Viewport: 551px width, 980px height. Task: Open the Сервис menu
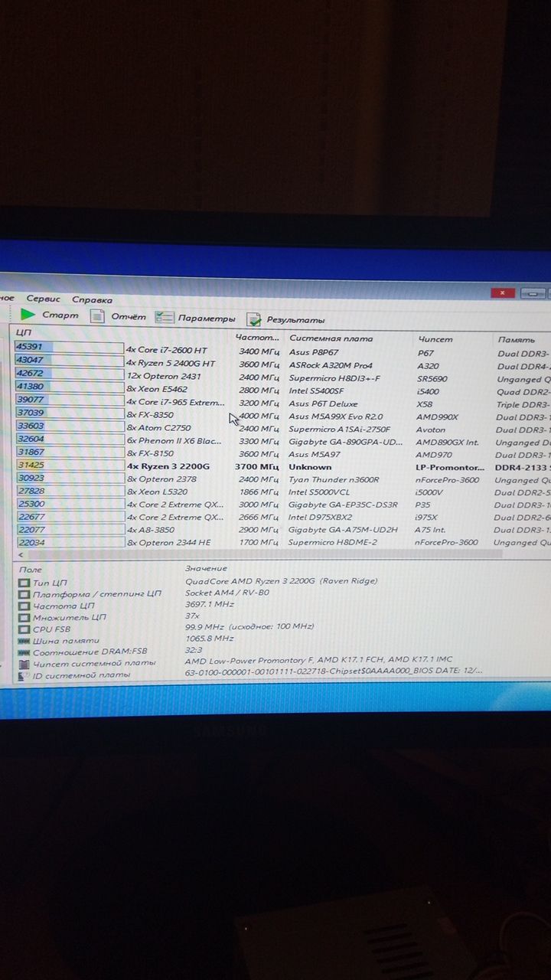(43, 299)
